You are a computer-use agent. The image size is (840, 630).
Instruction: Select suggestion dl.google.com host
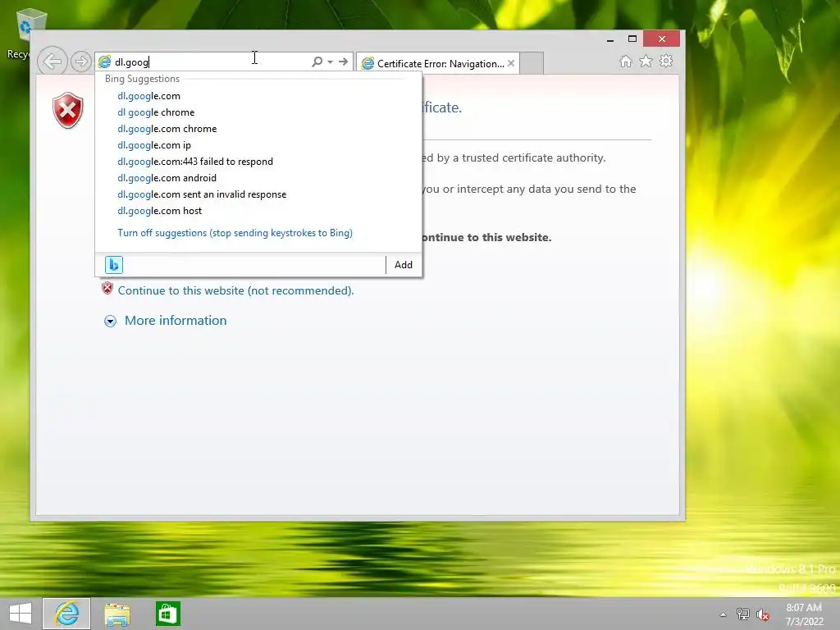click(x=160, y=211)
